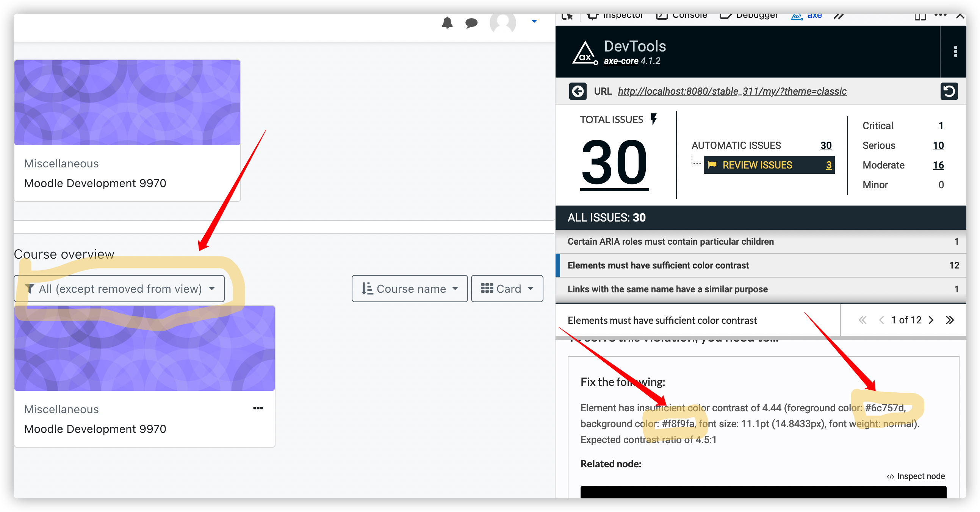Click the Inspect node link
The width and height of the screenshot is (980, 512).
coord(916,476)
